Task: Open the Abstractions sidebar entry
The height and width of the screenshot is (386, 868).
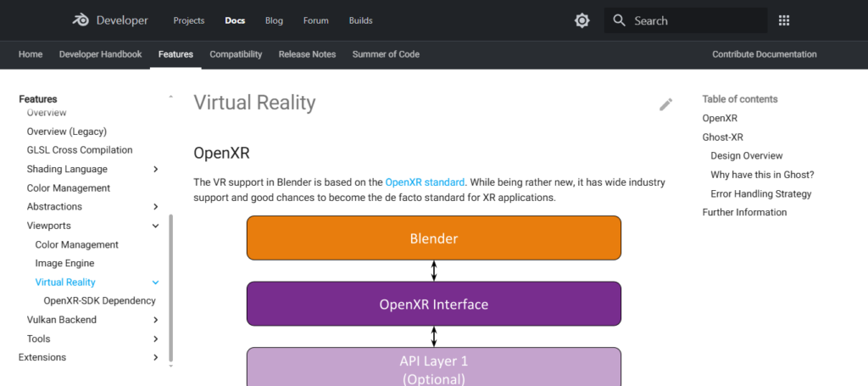Action: pyautogui.click(x=54, y=206)
